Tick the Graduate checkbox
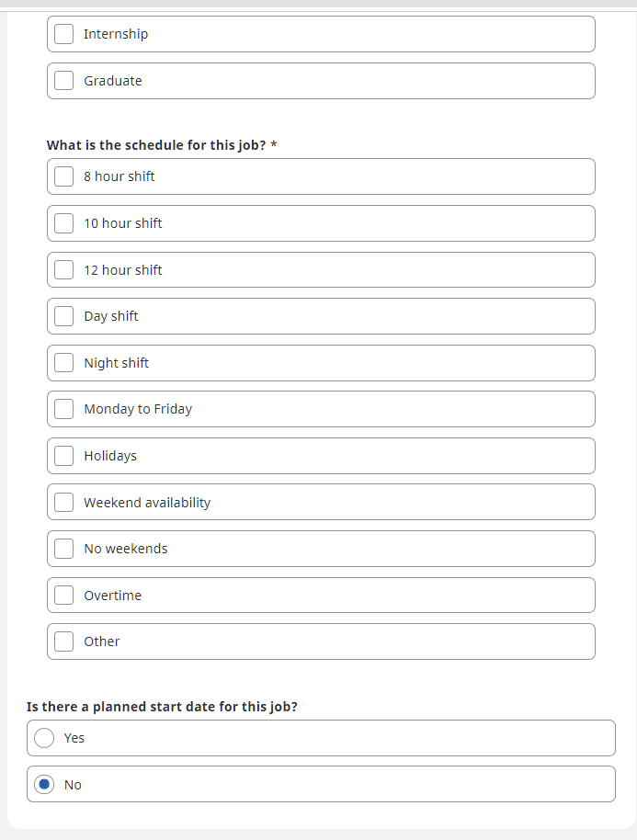The width and height of the screenshot is (637, 840). [63, 81]
